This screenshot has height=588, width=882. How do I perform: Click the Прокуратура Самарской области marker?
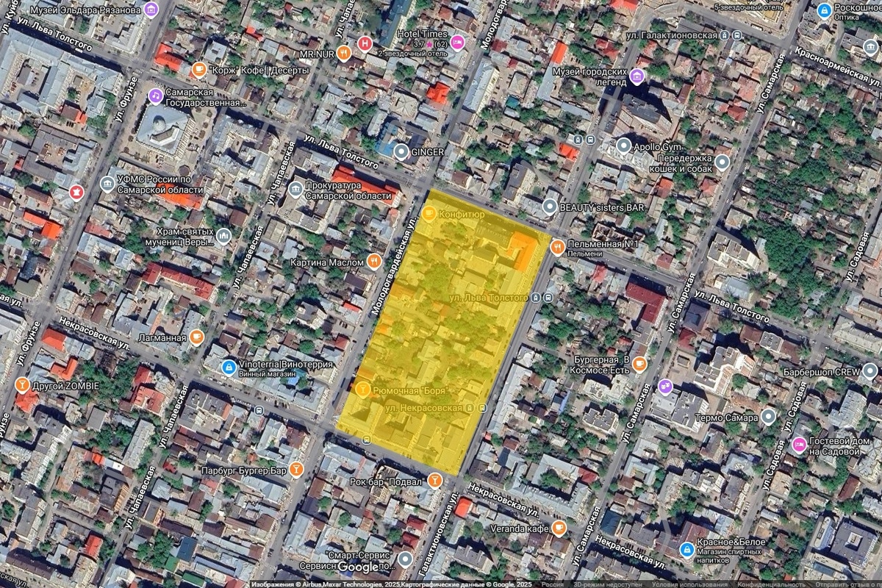pyautogui.click(x=296, y=191)
